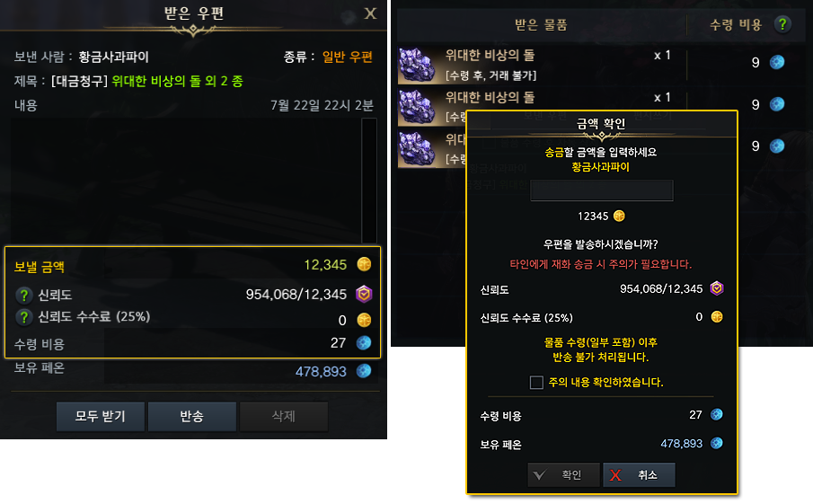Viewport: 813px width, 504px height.
Task: Click the purple trust shield in mail panel
Action: pos(364,294)
